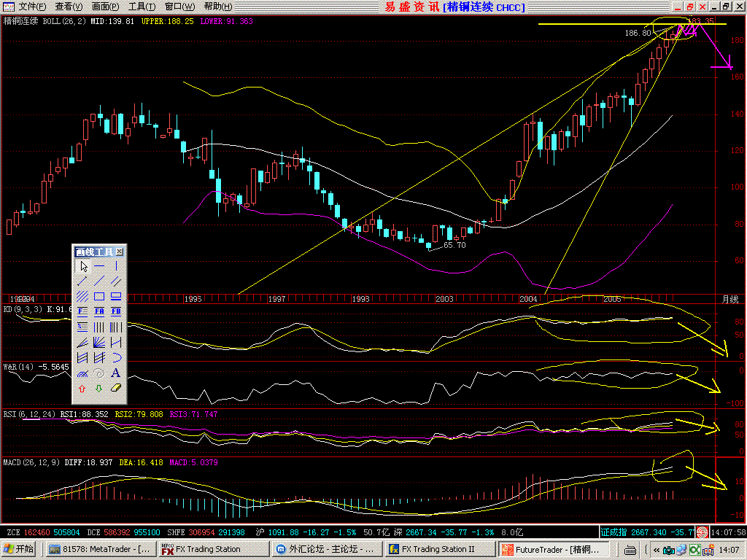Select the Fibonacci time vertical lines tool
The height and width of the screenshot is (560, 747).
coord(116,327)
